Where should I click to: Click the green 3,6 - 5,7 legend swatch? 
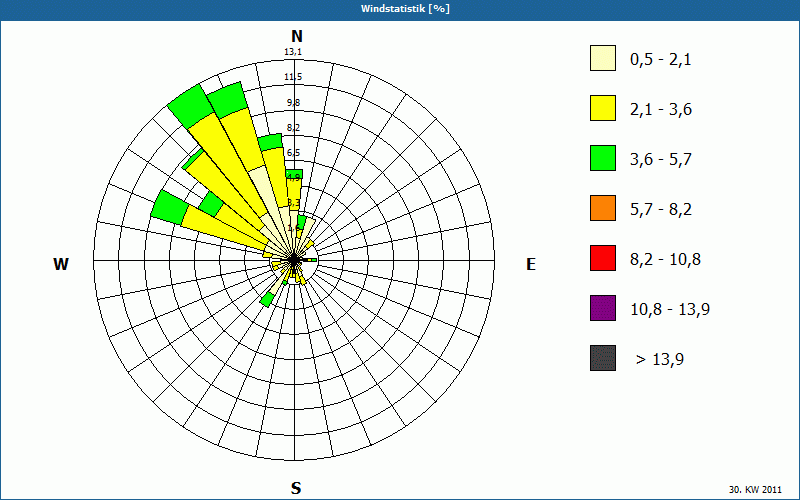click(x=603, y=158)
